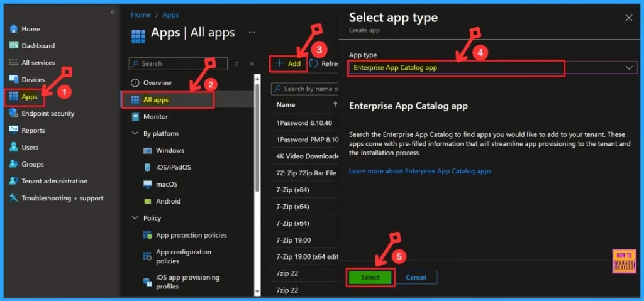
Task: Click the Refresh toolbar button
Action: (x=324, y=63)
